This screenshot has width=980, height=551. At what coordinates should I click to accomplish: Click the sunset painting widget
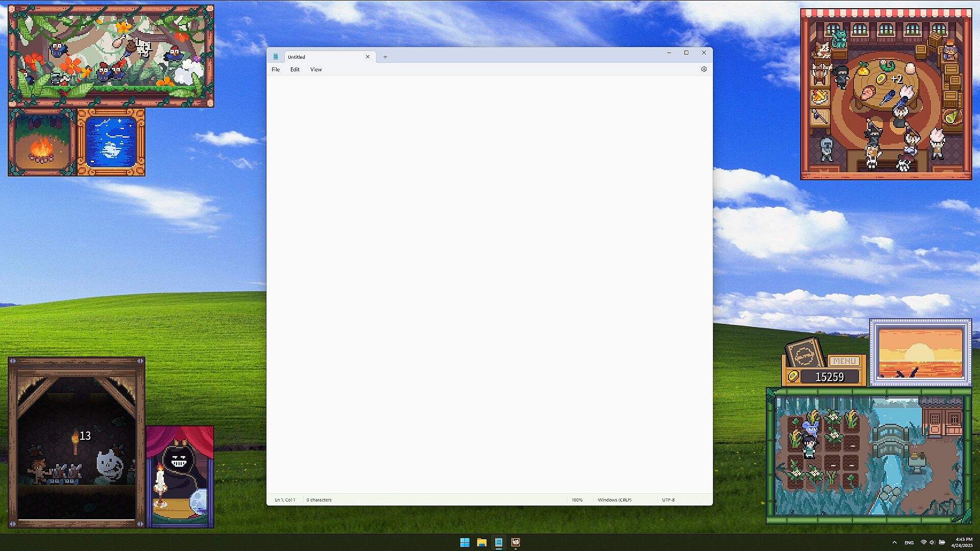tap(920, 353)
